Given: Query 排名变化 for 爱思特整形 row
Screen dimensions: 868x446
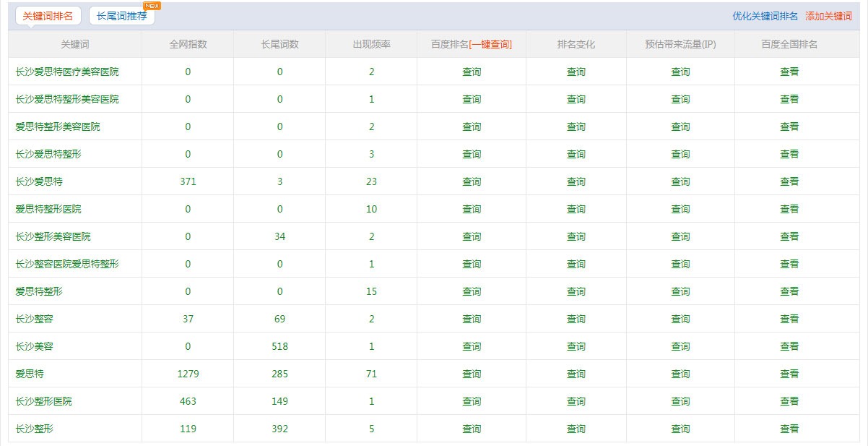Looking at the screenshot, I should pos(576,291).
